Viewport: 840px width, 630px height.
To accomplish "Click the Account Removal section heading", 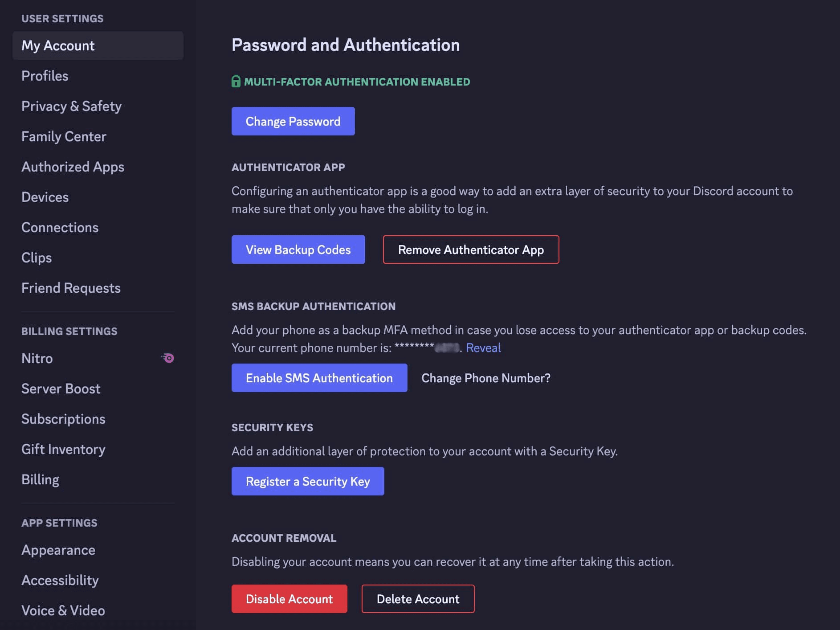I will coord(284,538).
